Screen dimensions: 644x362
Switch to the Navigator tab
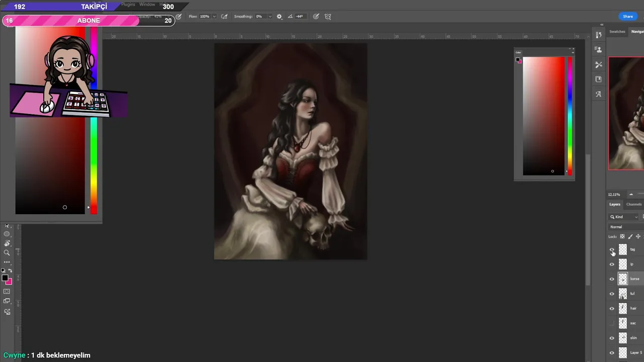pos(637,32)
